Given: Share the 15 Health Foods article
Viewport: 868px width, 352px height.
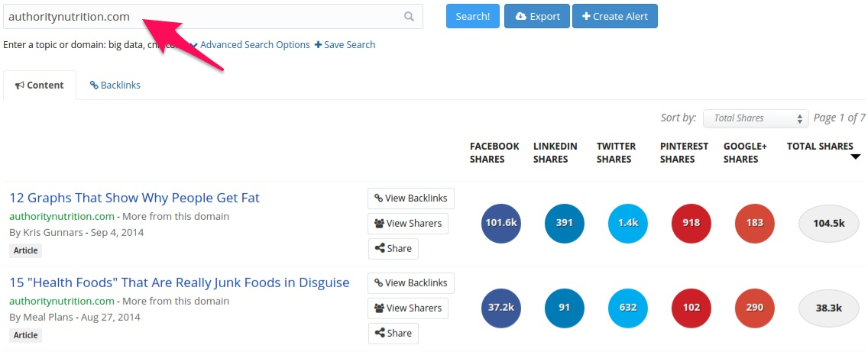Looking at the screenshot, I should [x=393, y=333].
